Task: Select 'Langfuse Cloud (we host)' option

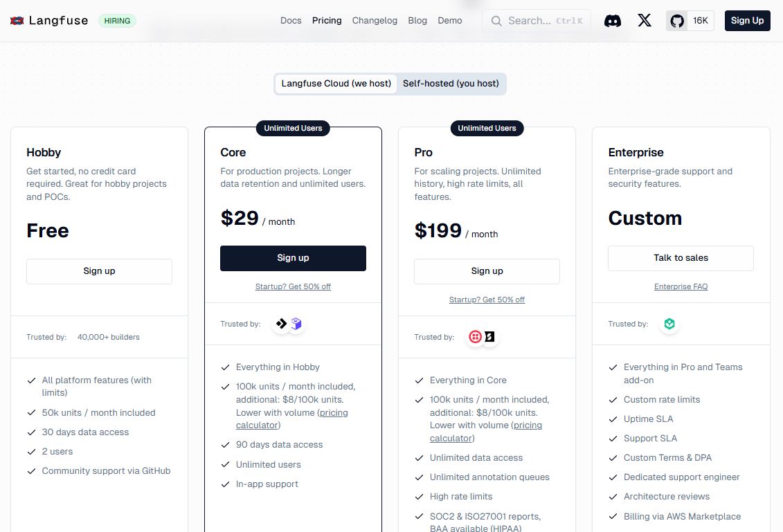Action: [x=336, y=83]
